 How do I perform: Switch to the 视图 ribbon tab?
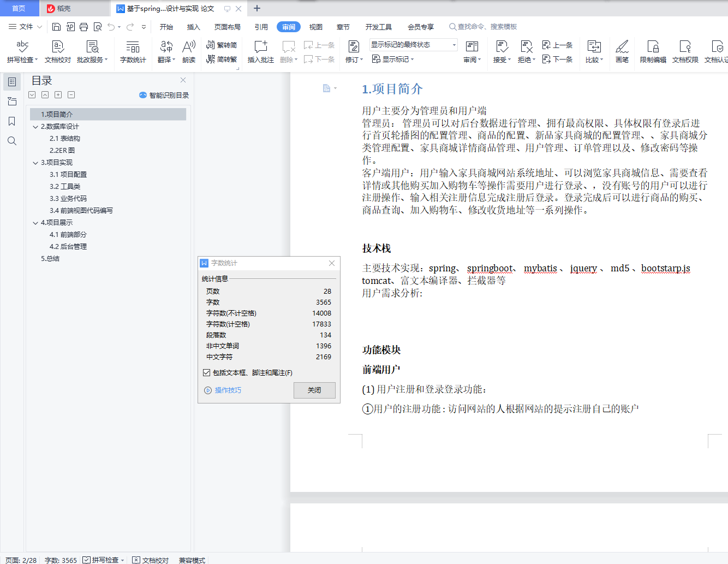pos(316,27)
